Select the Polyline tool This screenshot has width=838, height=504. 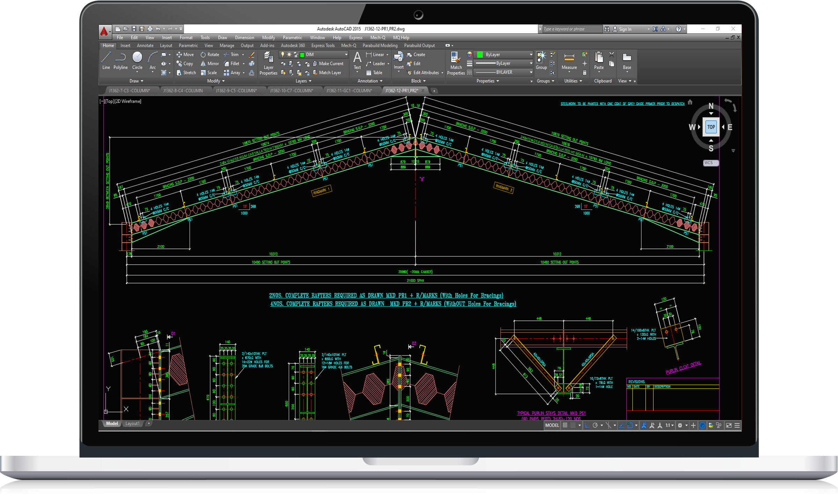120,61
